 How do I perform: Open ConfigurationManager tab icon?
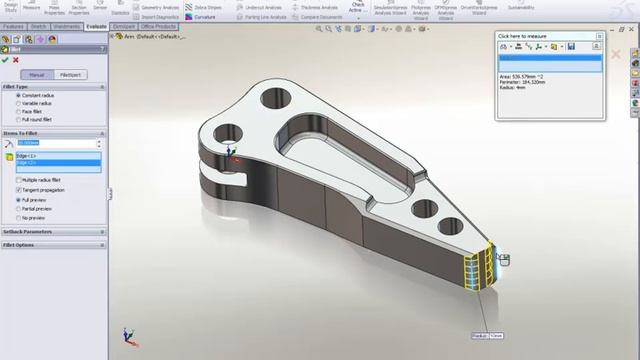tap(28, 39)
